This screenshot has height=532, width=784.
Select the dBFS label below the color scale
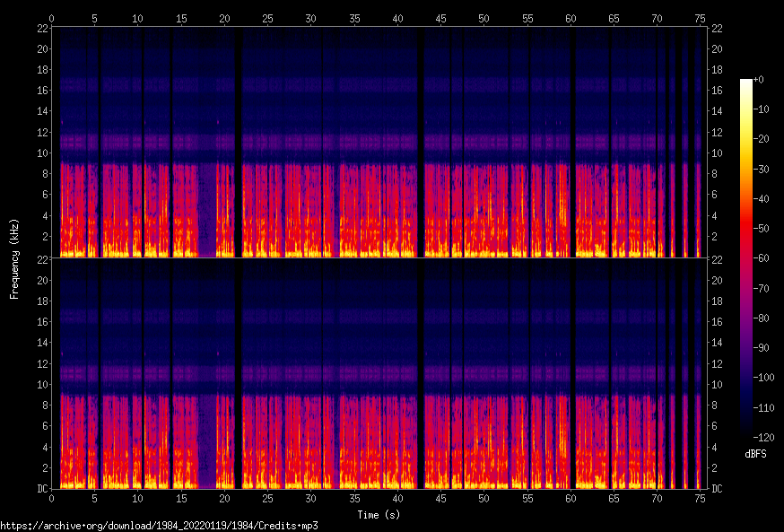[x=755, y=454]
